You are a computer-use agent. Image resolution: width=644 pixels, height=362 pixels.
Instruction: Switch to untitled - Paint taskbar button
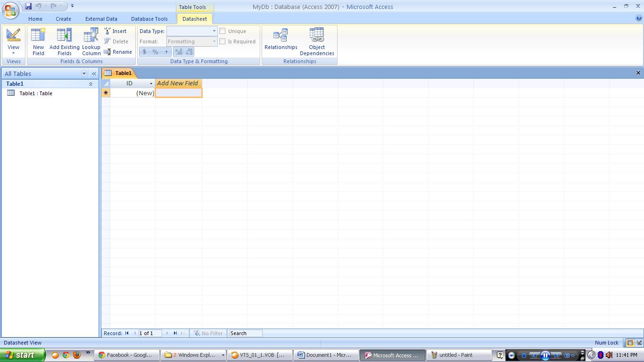tap(458, 355)
